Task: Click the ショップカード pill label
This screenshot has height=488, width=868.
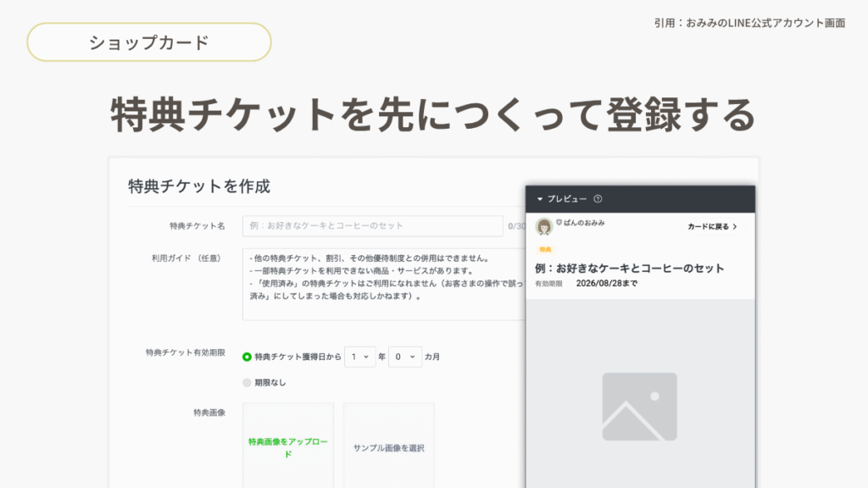Action: tap(149, 42)
